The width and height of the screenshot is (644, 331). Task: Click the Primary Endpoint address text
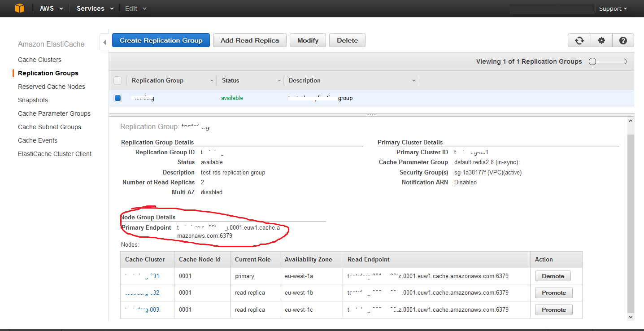pos(228,231)
